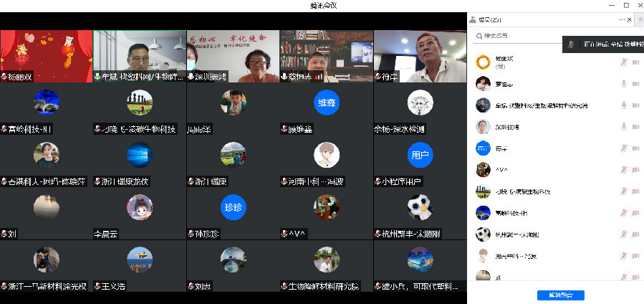Unmute 高岭科技-HH microphone in list
This screenshot has height=304, width=644.
(623, 212)
